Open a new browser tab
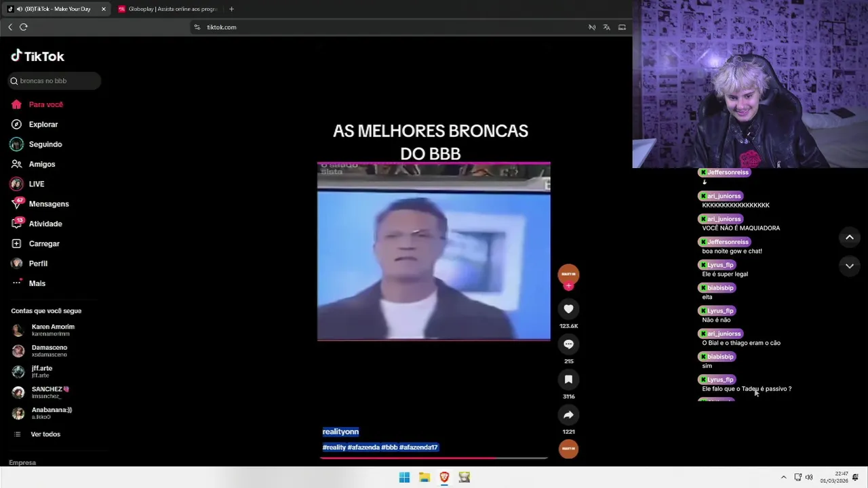This screenshot has width=868, height=488. click(231, 9)
